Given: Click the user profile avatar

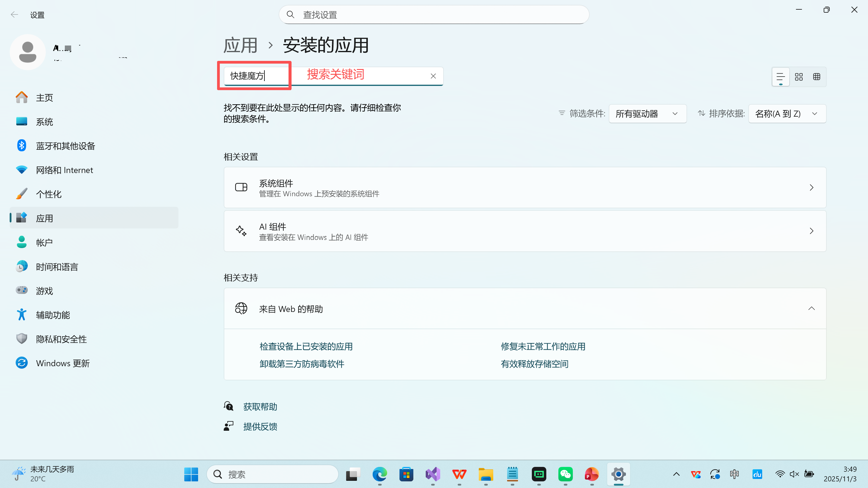Looking at the screenshot, I should pyautogui.click(x=28, y=52).
